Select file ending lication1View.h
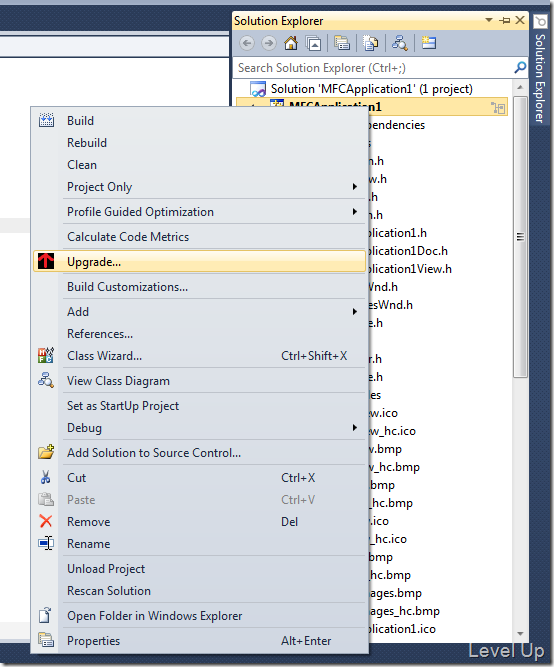Viewport: 554px width, 667px height. click(x=410, y=269)
